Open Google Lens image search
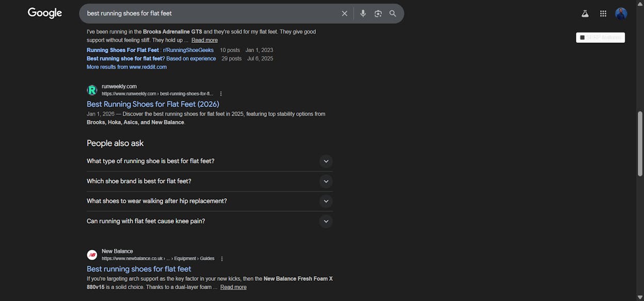 coord(378,13)
